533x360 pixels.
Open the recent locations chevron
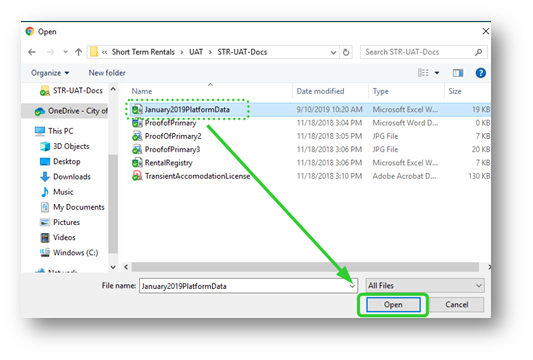[x=65, y=52]
